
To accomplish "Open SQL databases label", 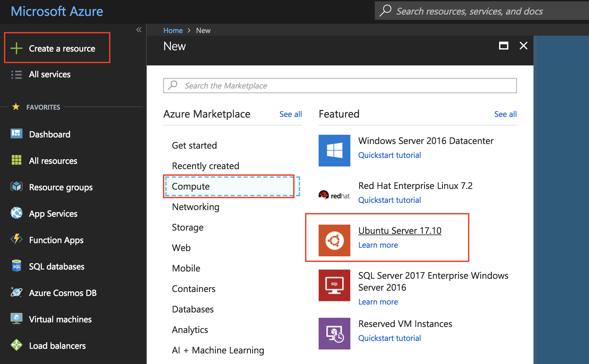I will point(57,267).
